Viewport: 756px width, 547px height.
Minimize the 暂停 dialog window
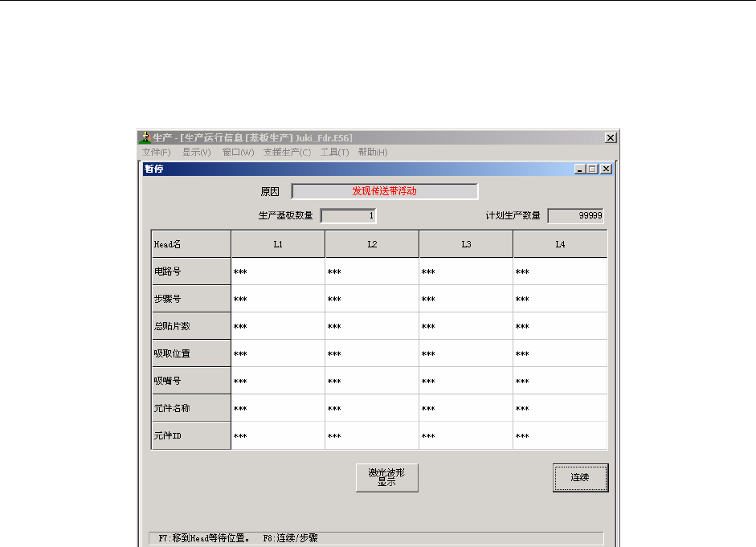(580, 169)
